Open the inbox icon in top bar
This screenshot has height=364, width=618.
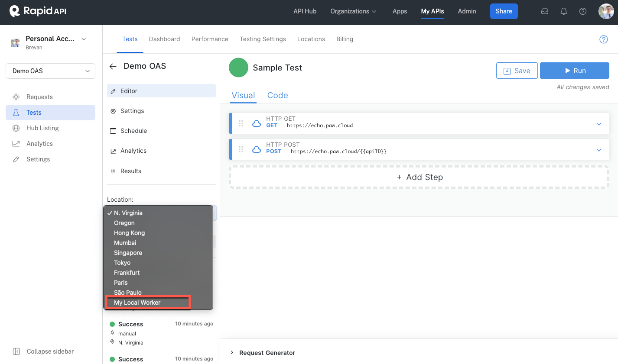(545, 12)
